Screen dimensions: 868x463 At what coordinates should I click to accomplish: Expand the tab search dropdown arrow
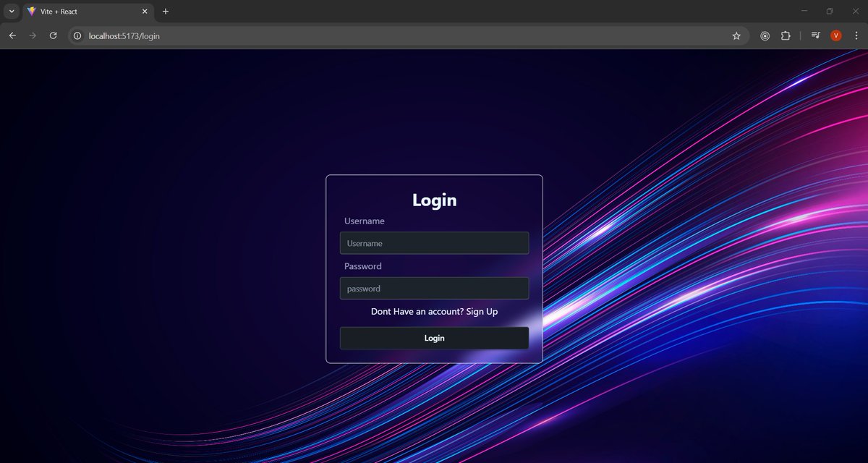[12, 12]
